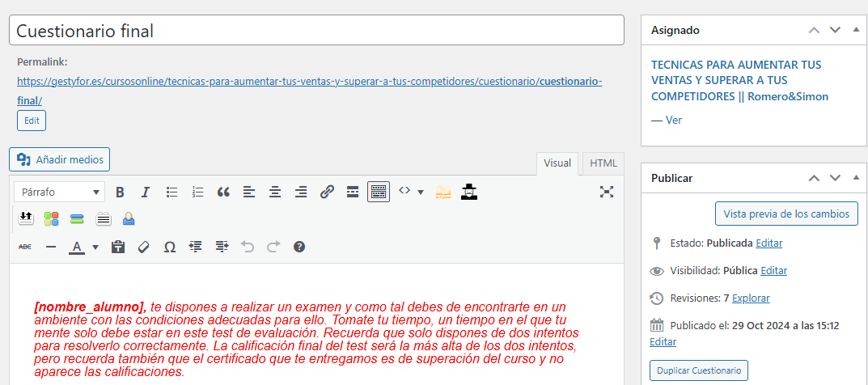Edit the permalink slug
868x385 pixels.
32,121
